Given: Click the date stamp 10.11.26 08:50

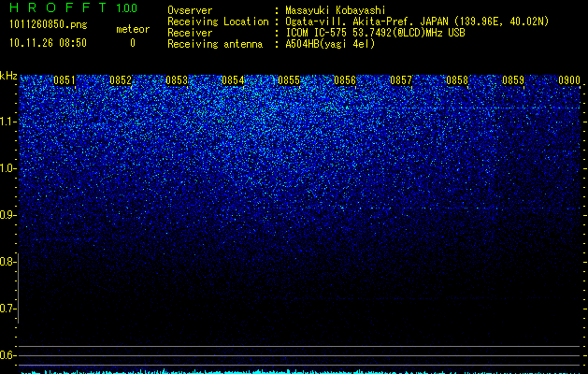Looking at the screenshot, I should (48, 43).
